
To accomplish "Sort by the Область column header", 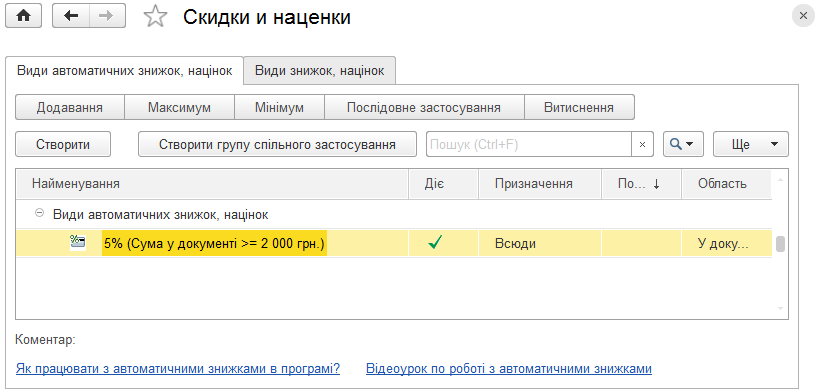I will pos(726,184).
